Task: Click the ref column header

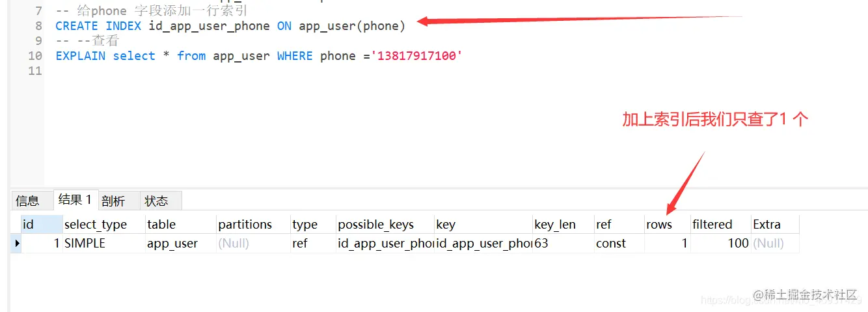Action: [x=619, y=224]
